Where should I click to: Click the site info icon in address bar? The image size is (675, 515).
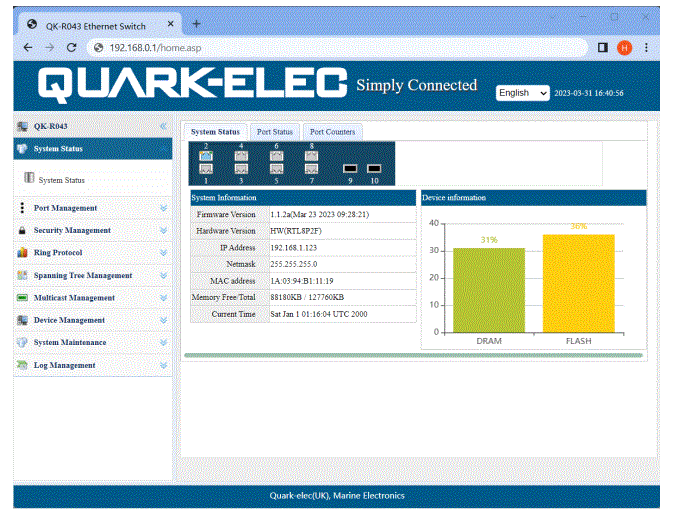99,48
